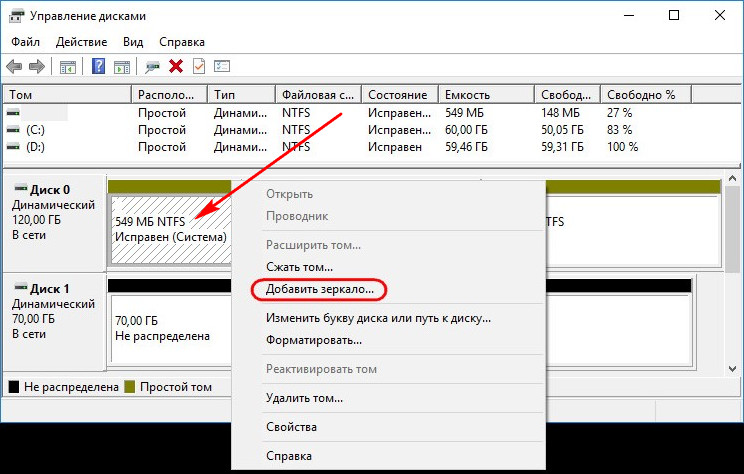This screenshot has width=744, height=474.
Task: Click the show/hide console tree icon
Action: click(68, 67)
